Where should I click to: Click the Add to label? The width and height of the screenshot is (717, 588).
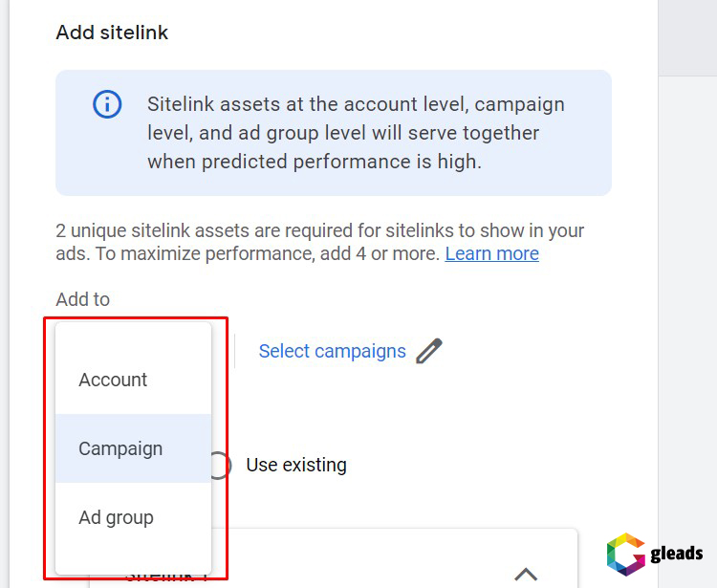coord(82,299)
